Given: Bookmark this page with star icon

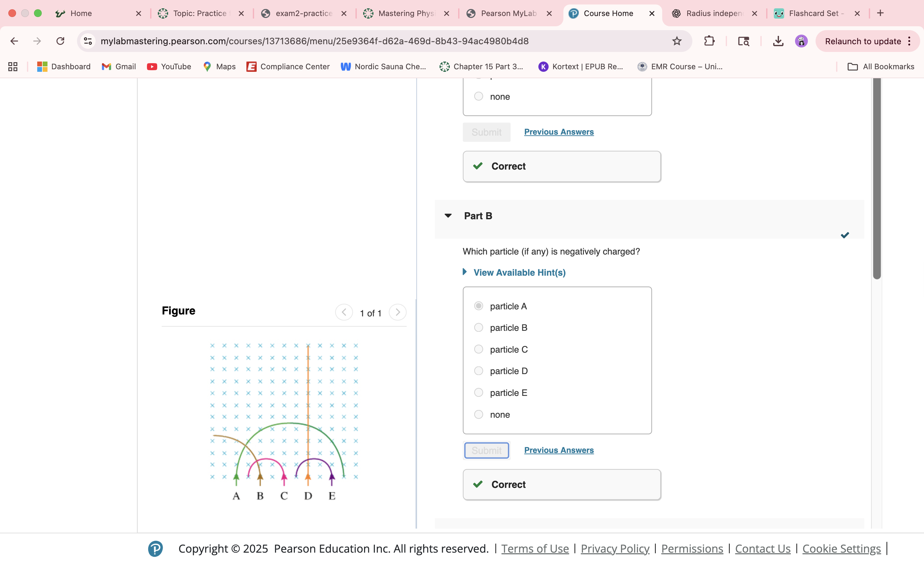Looking at the screenshot, I should click(677, 41).
